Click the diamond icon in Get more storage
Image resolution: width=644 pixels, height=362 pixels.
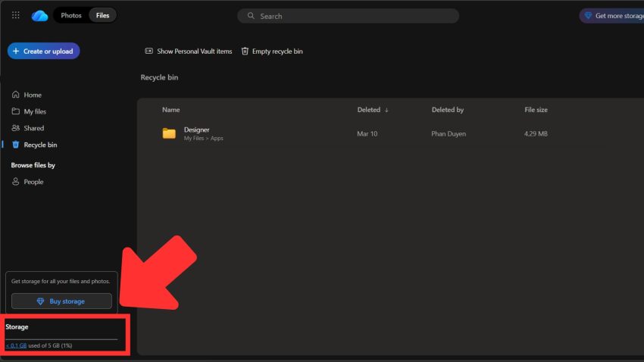tap(588, 16)
